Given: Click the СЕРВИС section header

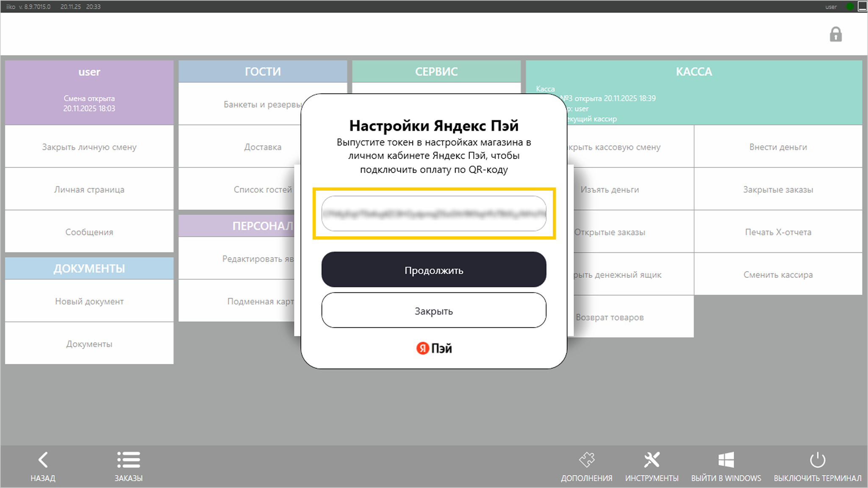Looking at the screenshot, I should 436,71.
